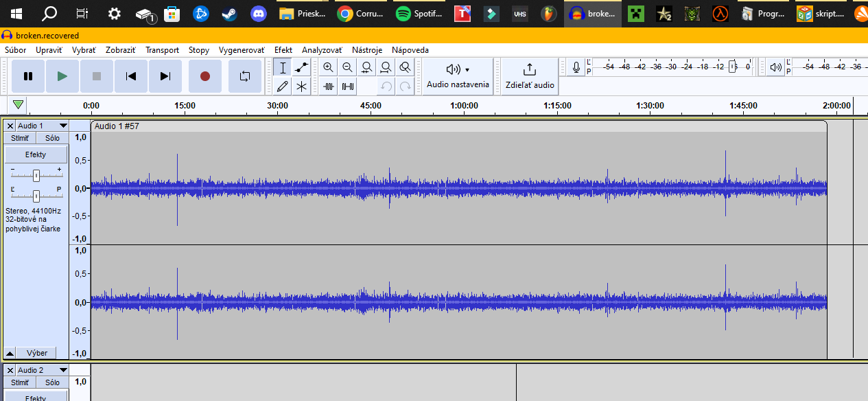Open the Audio nastavenia dropdown
868x401 pixels.
[x=458, y=76]
